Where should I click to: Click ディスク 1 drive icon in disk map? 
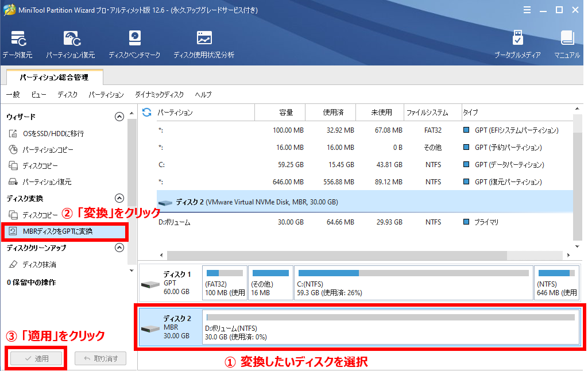(150, 285)
